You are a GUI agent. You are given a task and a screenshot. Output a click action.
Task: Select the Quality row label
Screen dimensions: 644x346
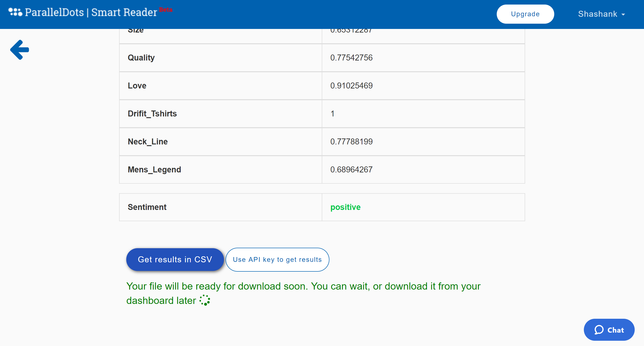click(141, 58)
